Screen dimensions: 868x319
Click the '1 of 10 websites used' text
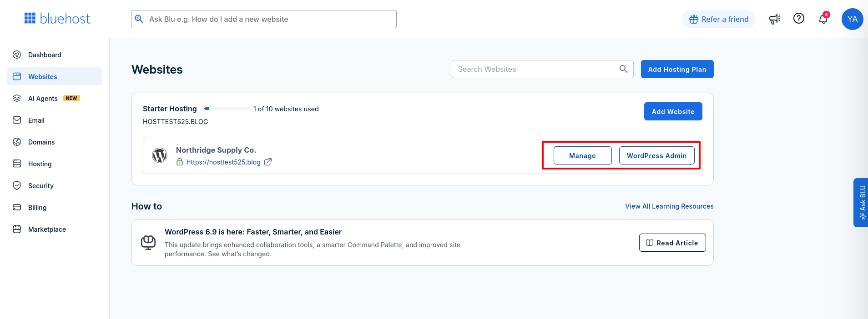pyautogui.click(x=286, y=109)
